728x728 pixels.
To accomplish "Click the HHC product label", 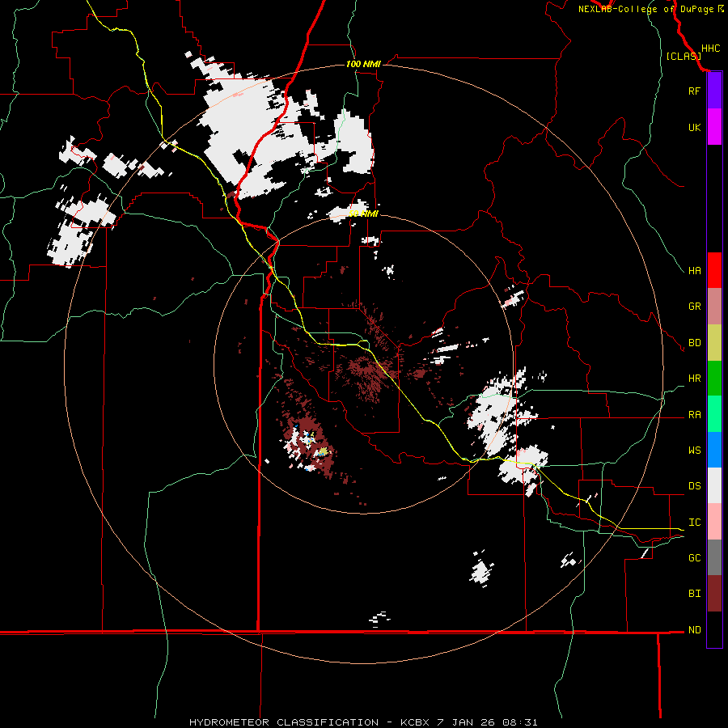I will 710,49.
